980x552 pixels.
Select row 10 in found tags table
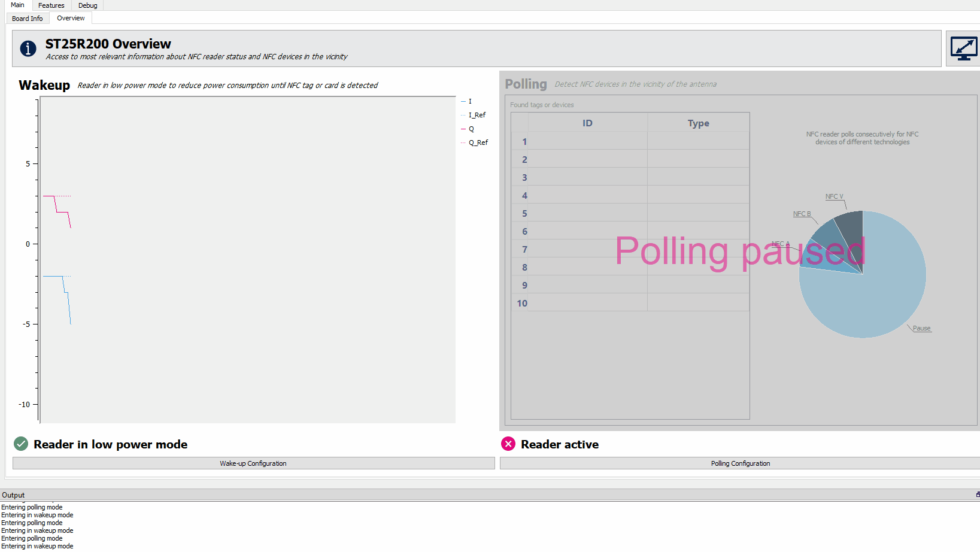coord(630,303)
